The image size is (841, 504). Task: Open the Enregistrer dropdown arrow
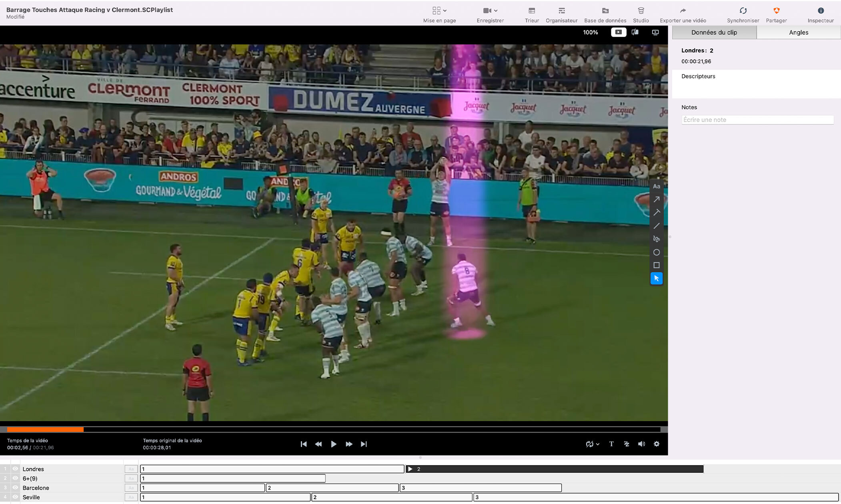pyautogui.click(x=496, y=11)
